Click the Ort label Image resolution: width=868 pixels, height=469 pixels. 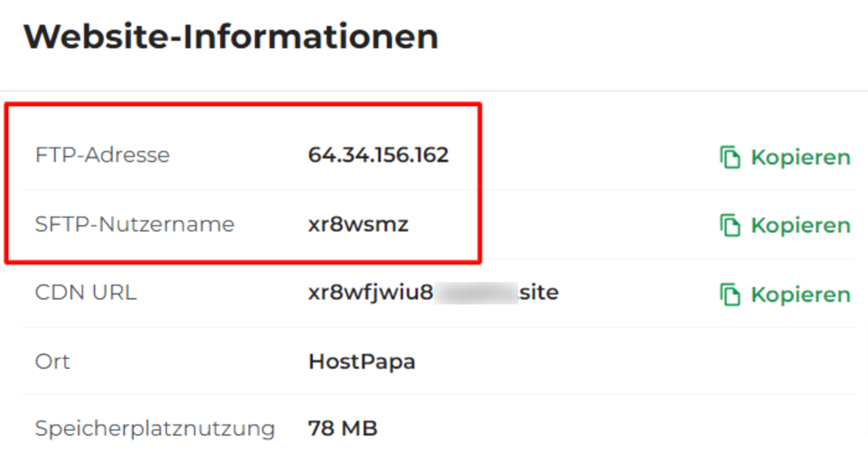[52, 361]
